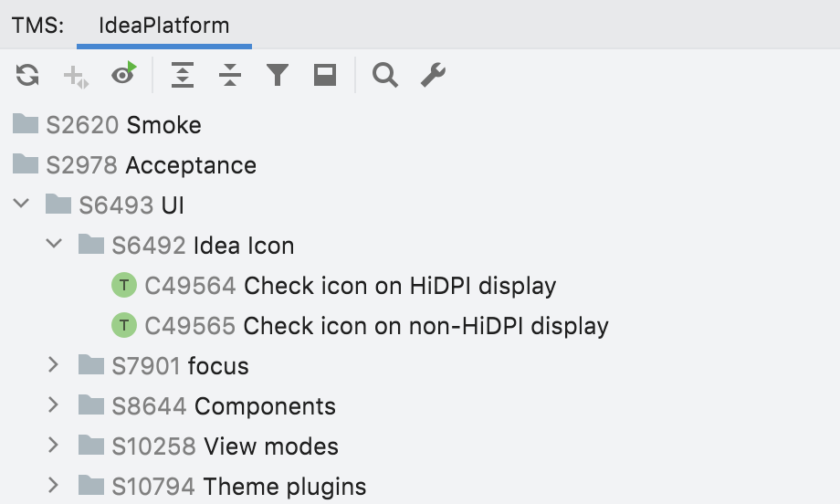840x504 pixels.
Task: Open the filter funnel options
Action: point(278,75)
